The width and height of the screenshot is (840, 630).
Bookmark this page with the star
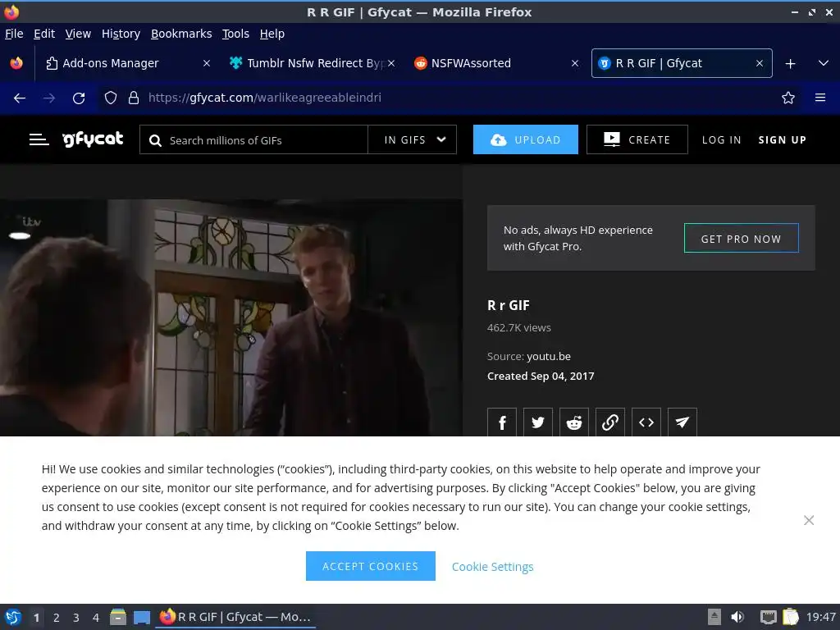point(788,98)
